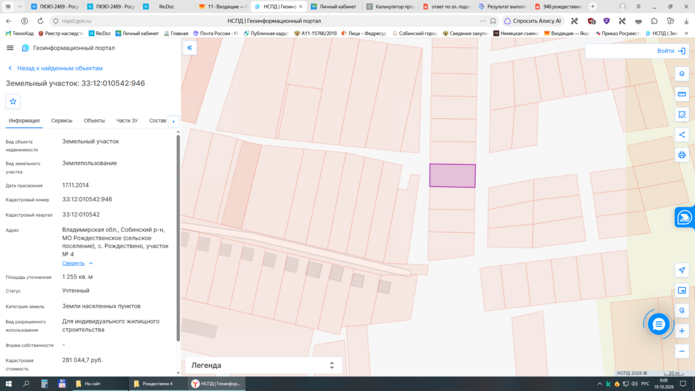The height and width of the screenshot is (391, 695).
Task: Open a new browser tab with plus
Action: point(593,6)
